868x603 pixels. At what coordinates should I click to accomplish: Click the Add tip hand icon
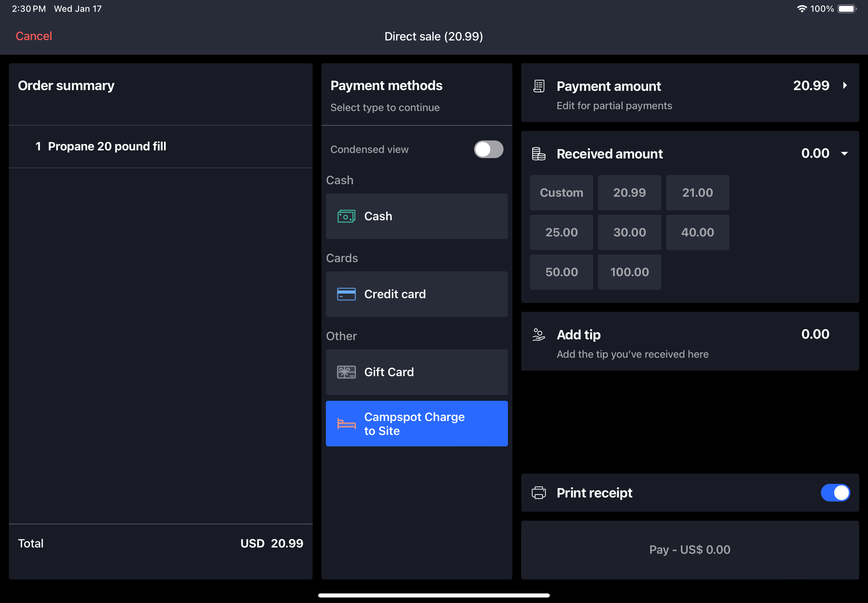point(538,334)
